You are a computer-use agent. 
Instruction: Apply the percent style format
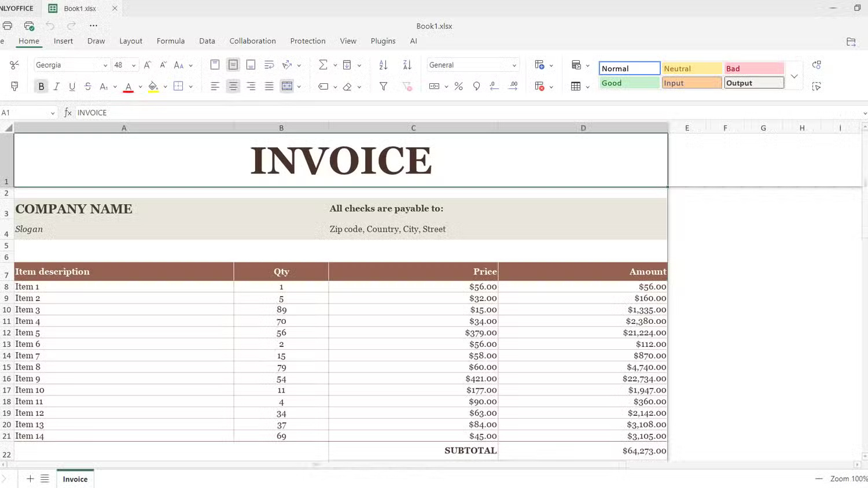pyautogui.click(x=458, y=87)
